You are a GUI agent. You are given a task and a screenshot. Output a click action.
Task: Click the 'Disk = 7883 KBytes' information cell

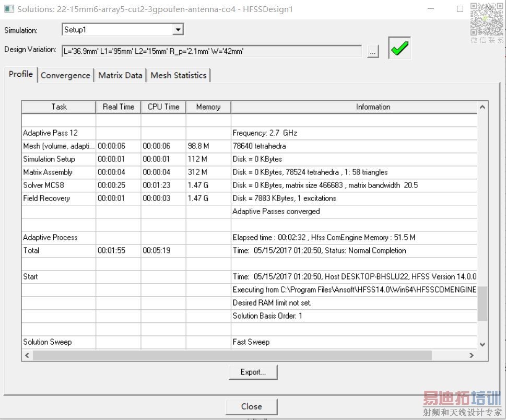pos(354,198)
